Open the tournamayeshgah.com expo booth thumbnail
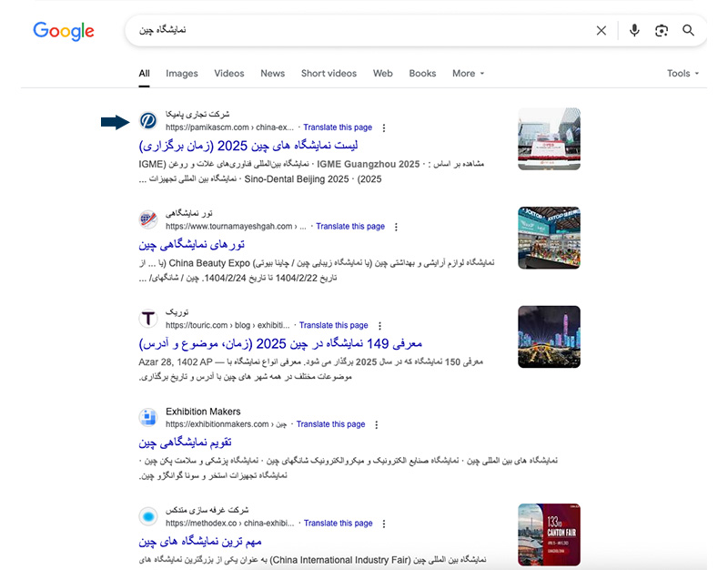This screenshot has height=570, width=728. click(x=549, y=238)
